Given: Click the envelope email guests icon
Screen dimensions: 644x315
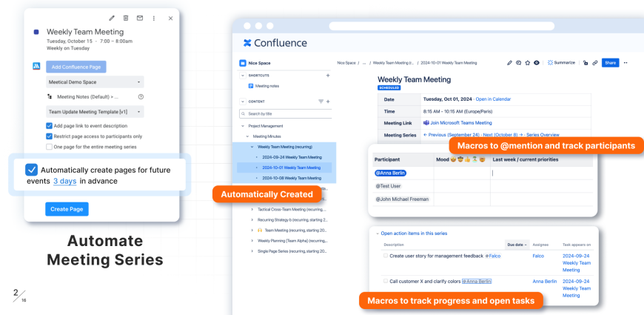Looking at the screenshot, I should (140, 18).
